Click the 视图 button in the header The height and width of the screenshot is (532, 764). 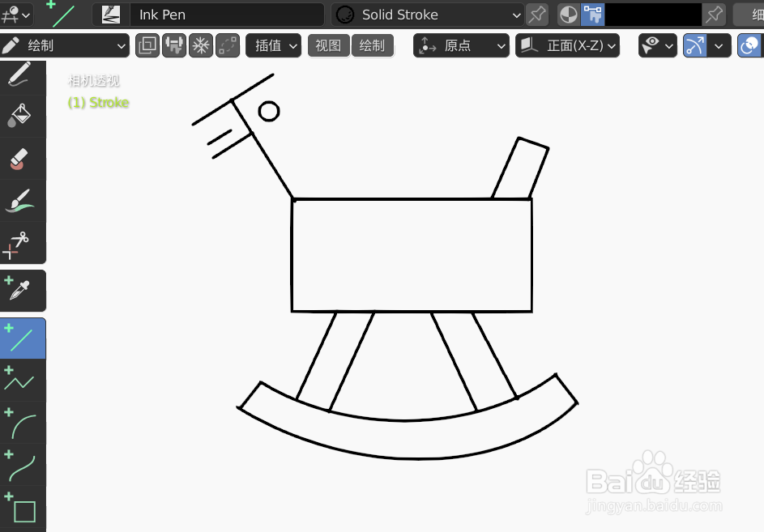point(328,45)
